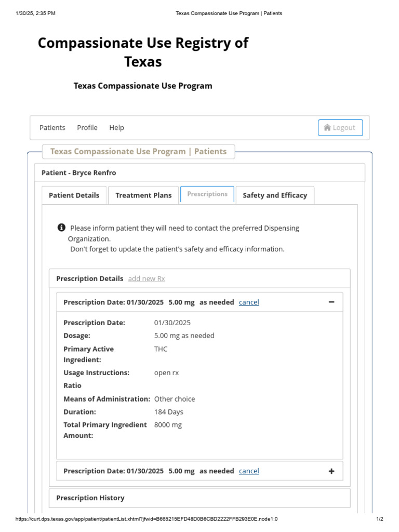
Task: Expand the second prescription with the plus icon
Action: [x=331, y=471]
